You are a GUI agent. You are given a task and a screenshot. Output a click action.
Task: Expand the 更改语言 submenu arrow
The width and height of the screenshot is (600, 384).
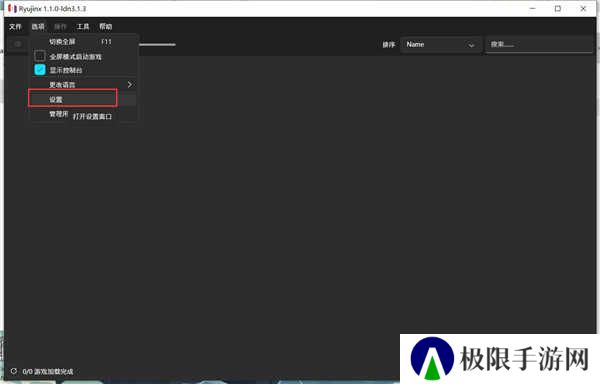tap(130, 85)
